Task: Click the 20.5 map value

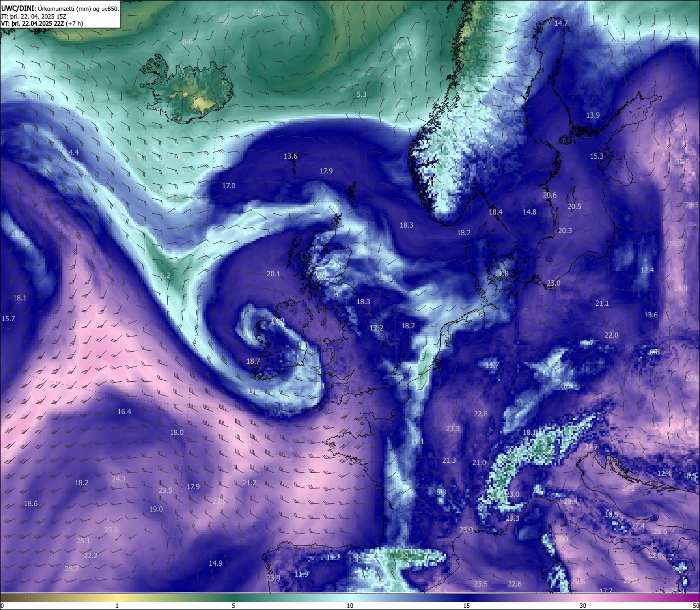Action: click(x=574, y=206)
